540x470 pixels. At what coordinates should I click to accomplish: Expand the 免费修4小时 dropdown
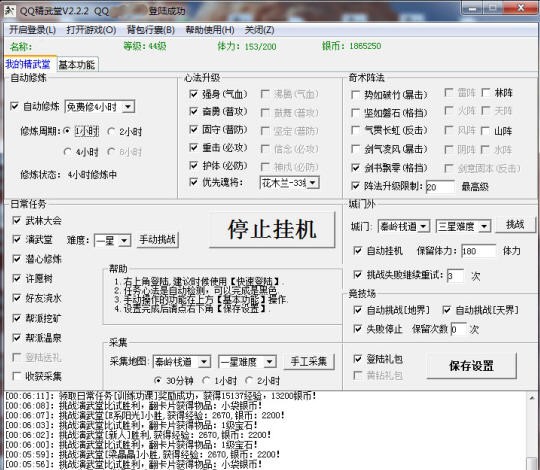[128, 107]
